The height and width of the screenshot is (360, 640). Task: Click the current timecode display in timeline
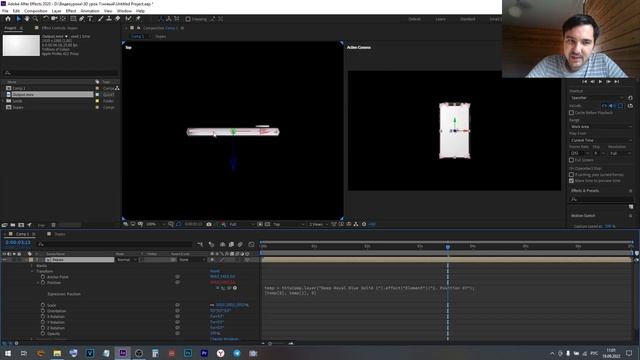tap(18, 242)
